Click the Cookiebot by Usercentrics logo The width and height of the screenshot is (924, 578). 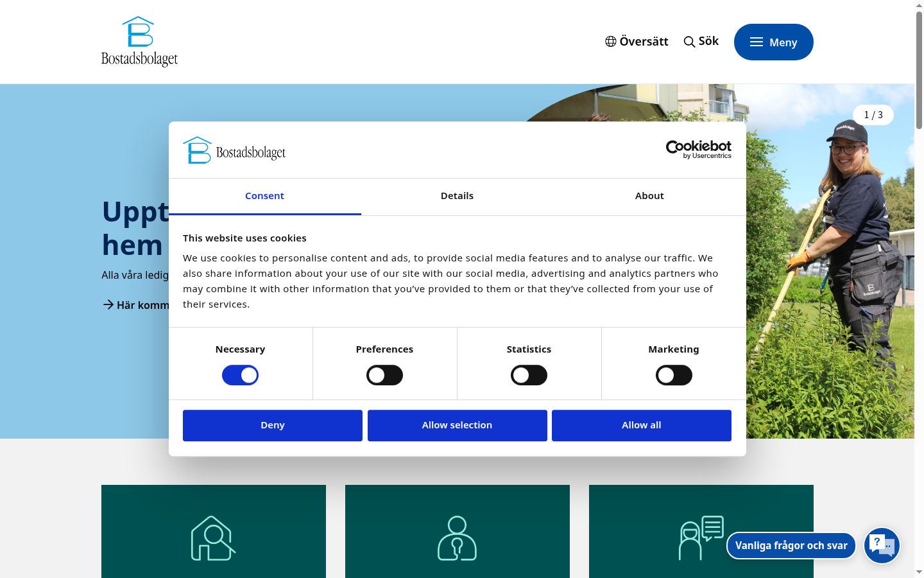tap(699, 150)
